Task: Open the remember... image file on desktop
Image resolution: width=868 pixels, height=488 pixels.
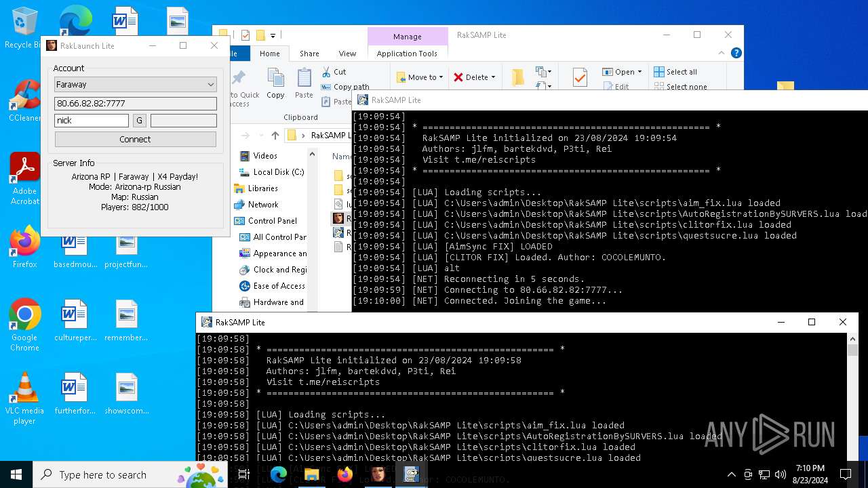Action: point(126,321)
